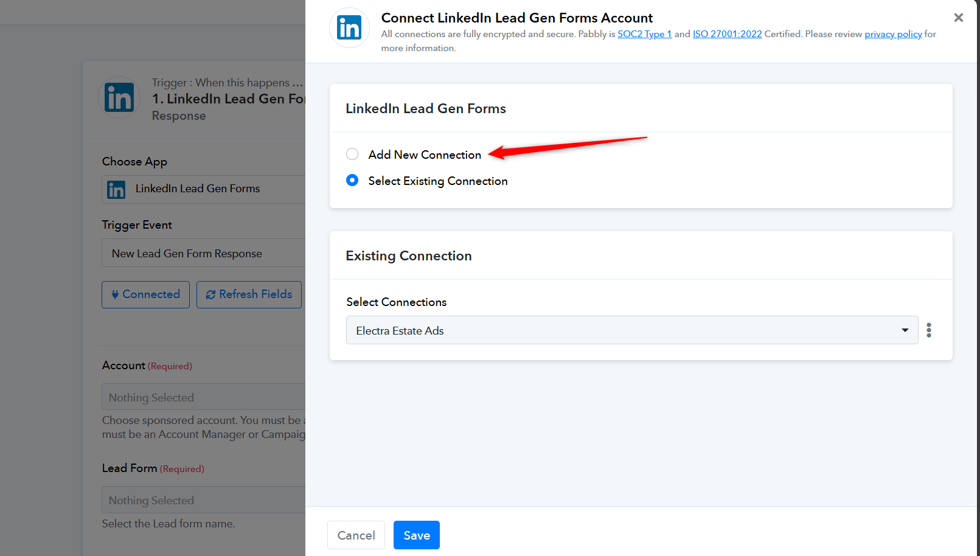Viewport: 980px width, 556px height.
Task: Open the privacy policy link
Action: (x=894, y=34)
